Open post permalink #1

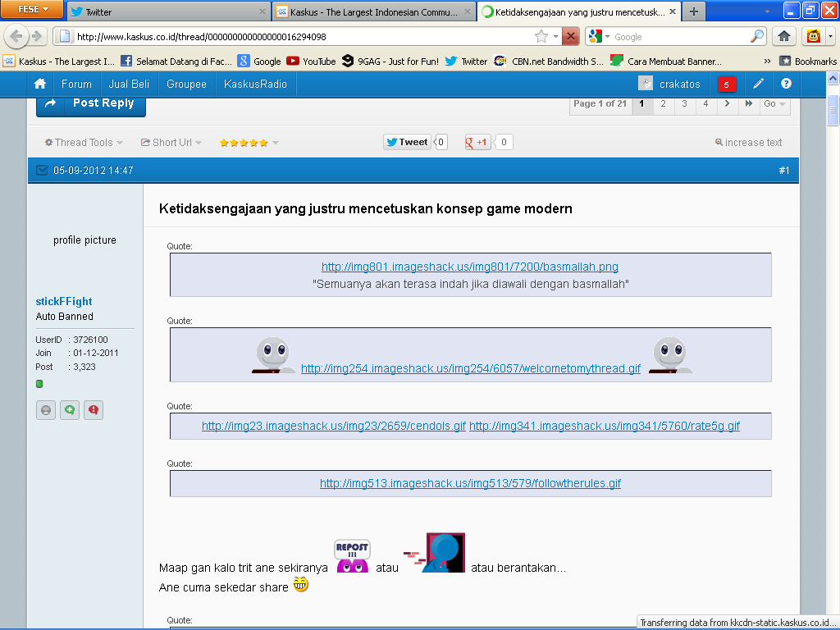784,171
